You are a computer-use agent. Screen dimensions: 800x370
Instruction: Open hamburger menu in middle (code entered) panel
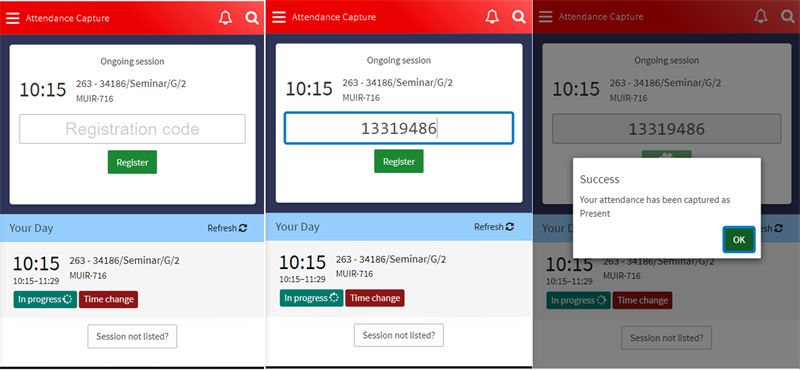point(279,17)
